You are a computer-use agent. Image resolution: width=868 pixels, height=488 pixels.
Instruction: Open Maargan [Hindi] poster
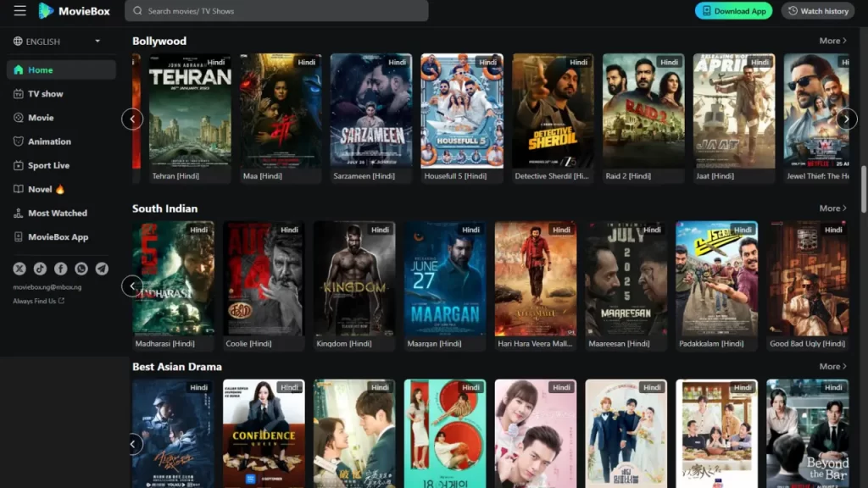(445, 278)
